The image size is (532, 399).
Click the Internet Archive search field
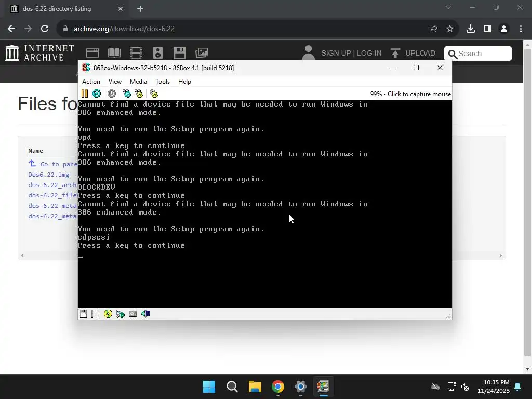[x=478, y=54]
